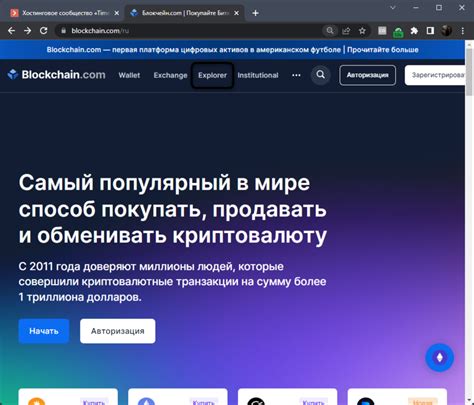This screenshot has height=405, width=474.
Task: Click the Ethereum coin card icon
Action: (146, 401)
